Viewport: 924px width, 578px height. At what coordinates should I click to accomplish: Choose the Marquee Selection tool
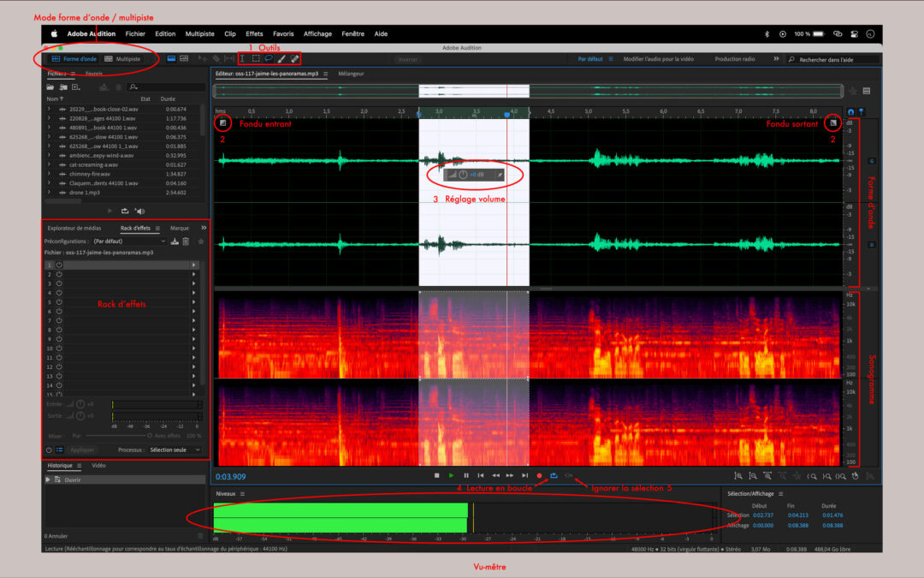[x=255, y=59]
